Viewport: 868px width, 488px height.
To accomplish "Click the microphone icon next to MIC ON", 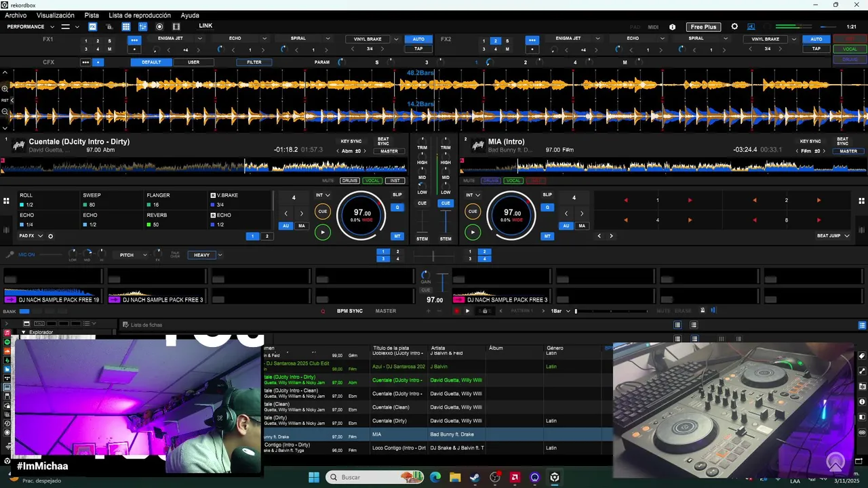I will tap(10, 255).
